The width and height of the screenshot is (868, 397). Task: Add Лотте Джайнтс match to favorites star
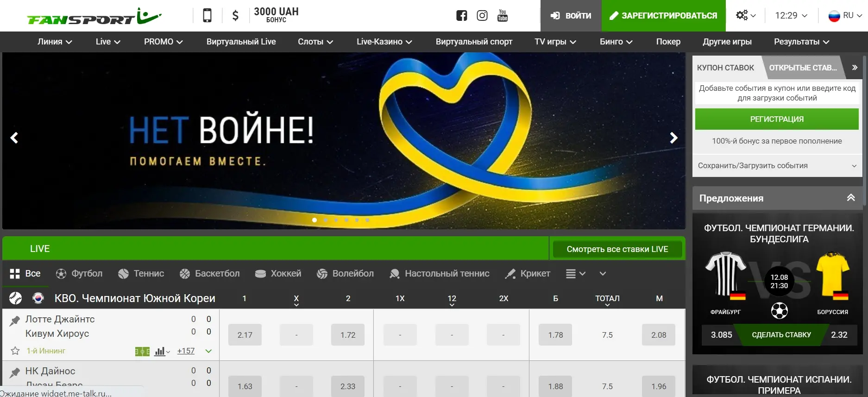15,351
